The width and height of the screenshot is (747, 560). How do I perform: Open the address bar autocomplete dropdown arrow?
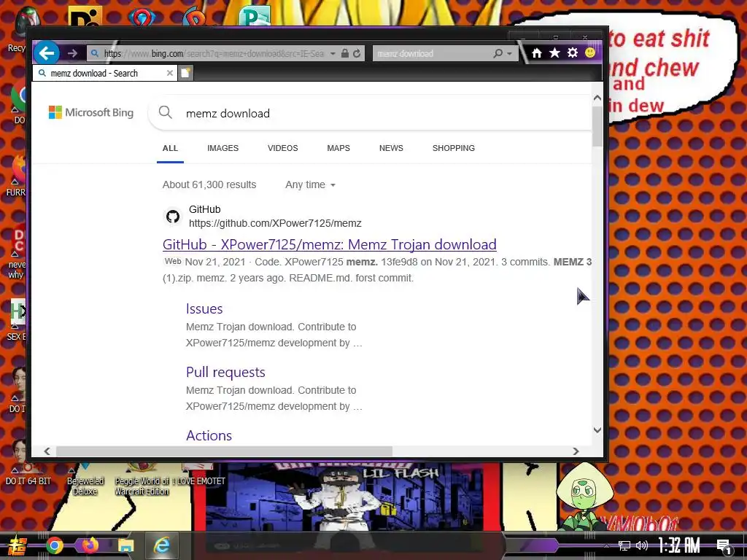click(x=333, y=53)
